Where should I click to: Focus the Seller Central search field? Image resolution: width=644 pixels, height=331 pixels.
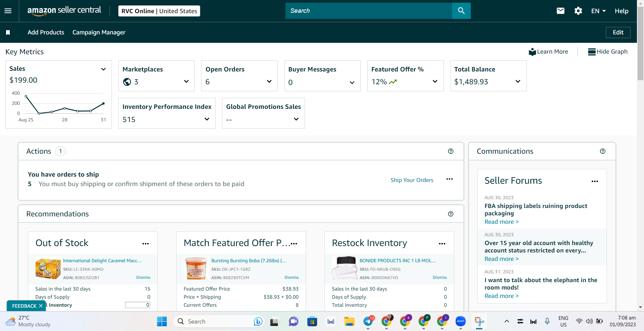coord(369,11)
